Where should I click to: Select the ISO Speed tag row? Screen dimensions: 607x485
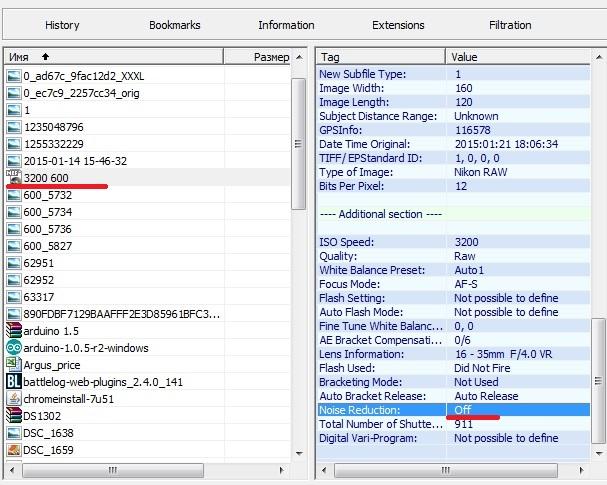coord(454,242)
